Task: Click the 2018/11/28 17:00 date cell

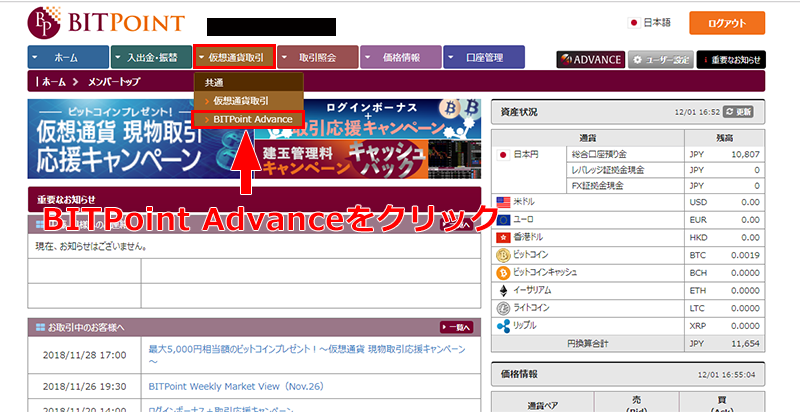Action: [84, 355]
